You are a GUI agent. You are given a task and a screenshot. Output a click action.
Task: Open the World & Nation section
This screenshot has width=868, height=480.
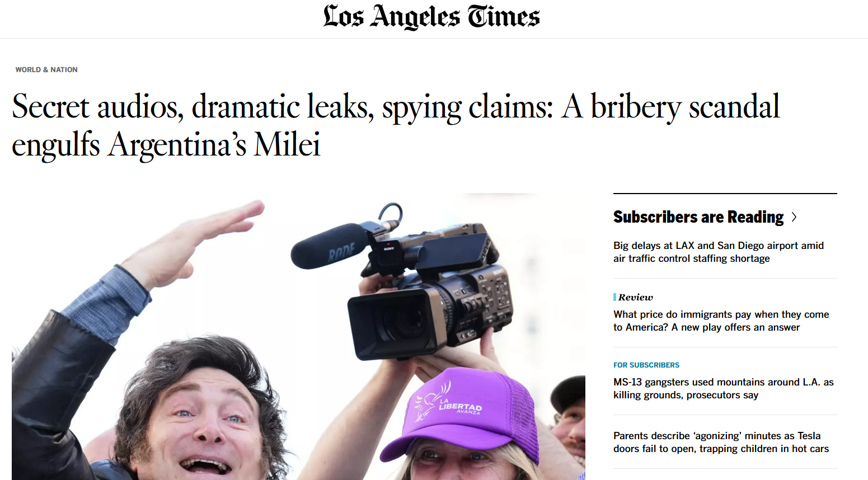pos(46,70)
